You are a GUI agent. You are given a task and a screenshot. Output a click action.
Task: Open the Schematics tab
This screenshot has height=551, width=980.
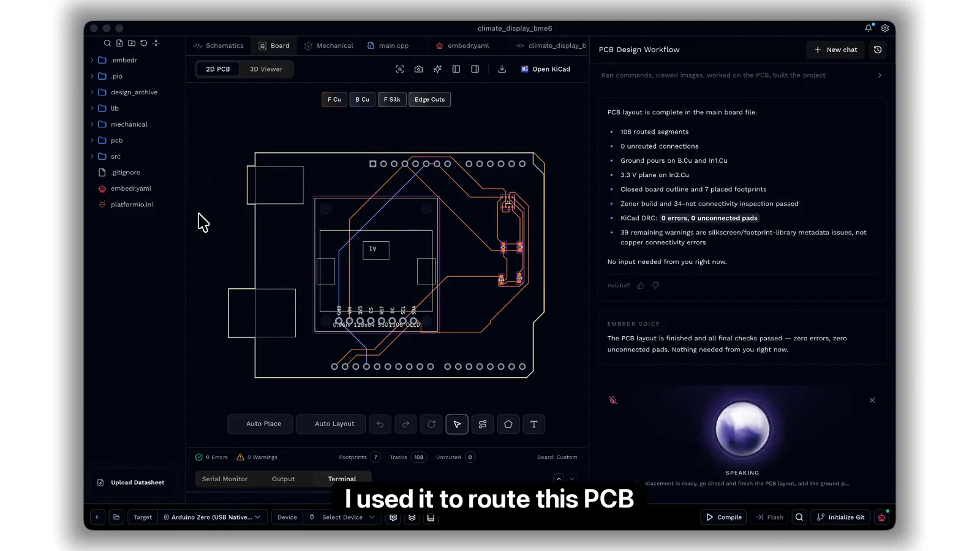click(x=219, y=46)
